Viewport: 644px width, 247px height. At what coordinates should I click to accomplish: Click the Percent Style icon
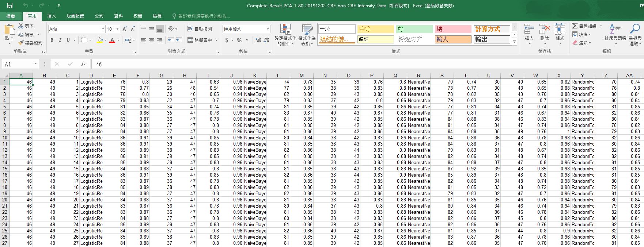point(239,40)
